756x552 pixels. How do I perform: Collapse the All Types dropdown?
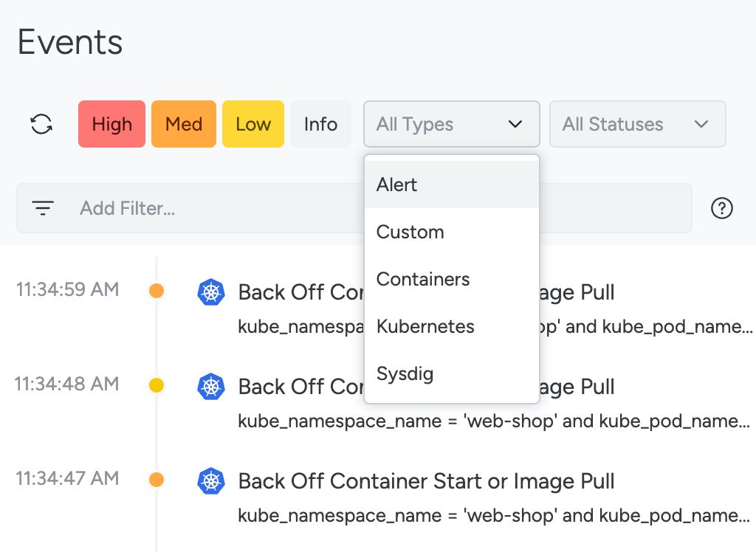[x=451, y=124]
